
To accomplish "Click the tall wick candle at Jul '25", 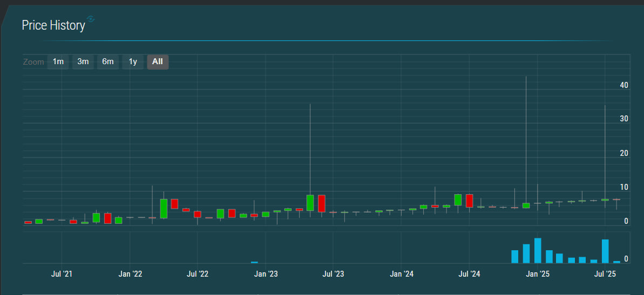I will pyautogui.click(x=605, y=156).
